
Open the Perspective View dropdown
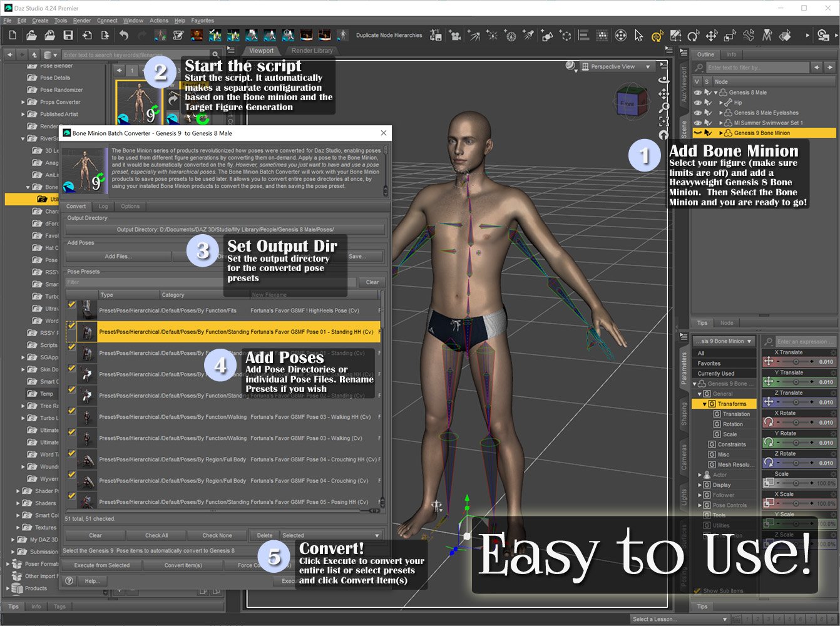[x=617, y=66]
